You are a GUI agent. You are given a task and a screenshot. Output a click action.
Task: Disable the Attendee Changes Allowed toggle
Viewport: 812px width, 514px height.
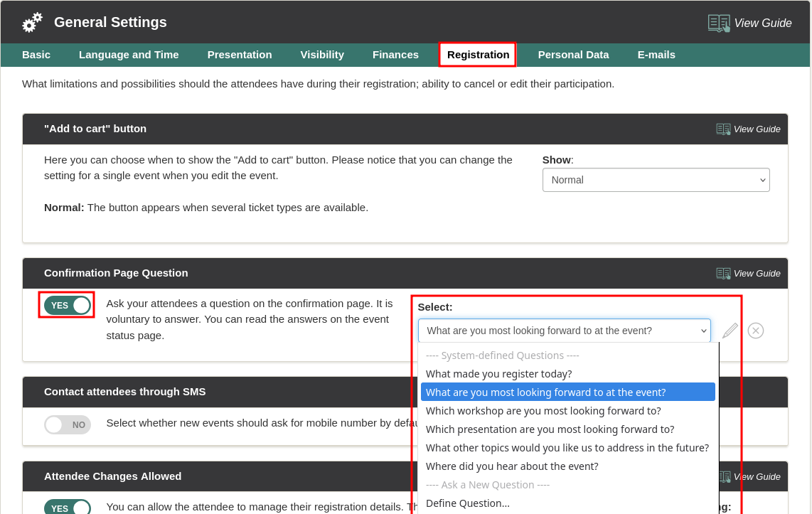(x=67, y=508)
